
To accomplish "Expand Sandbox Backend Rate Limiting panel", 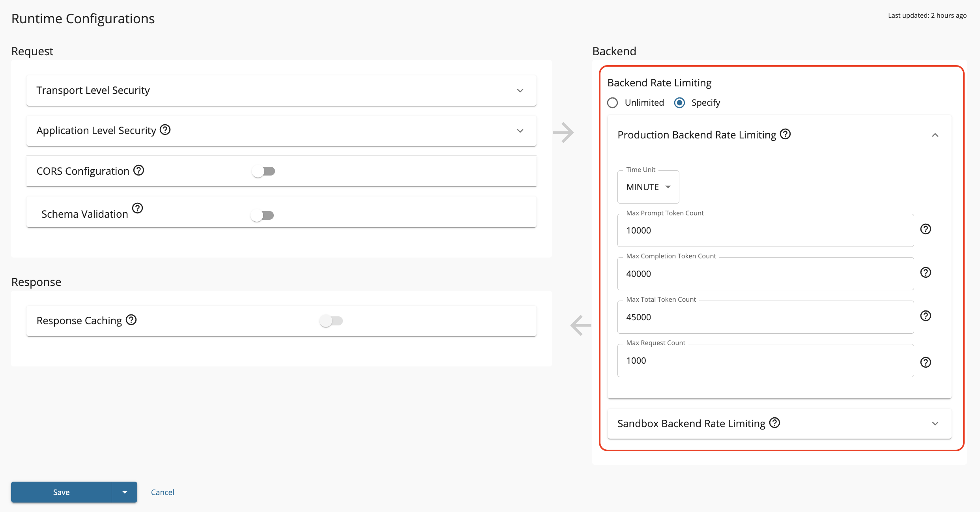I will [935, 424].
